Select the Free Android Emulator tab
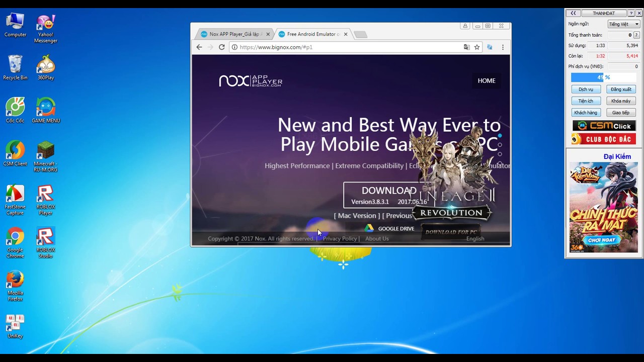 tap(313, 34)
